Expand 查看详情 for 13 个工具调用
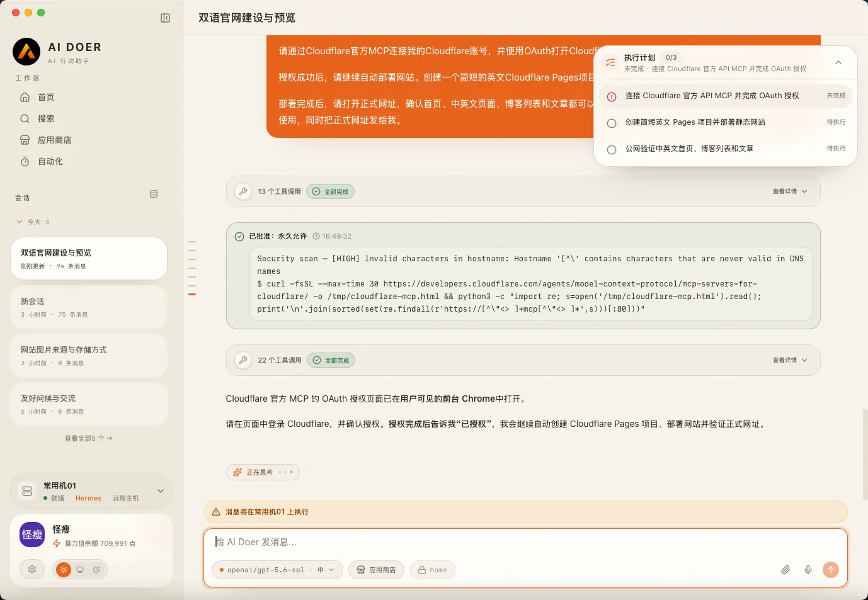The image size is (868, 600). point(790,191)
